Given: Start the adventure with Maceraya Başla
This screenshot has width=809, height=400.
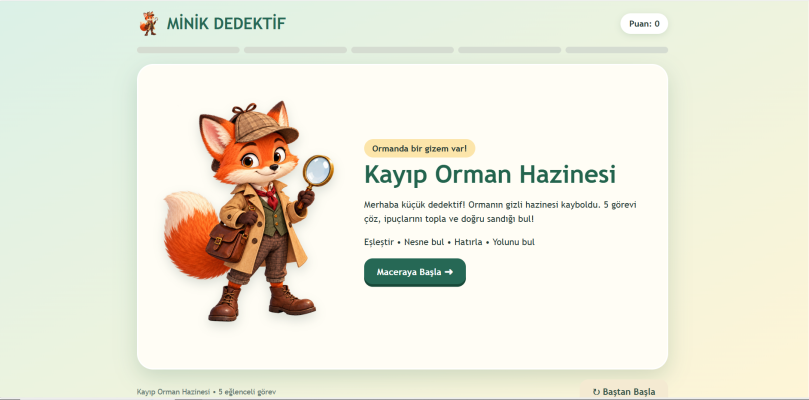Looking at the screenshot, I should (415, 273).
